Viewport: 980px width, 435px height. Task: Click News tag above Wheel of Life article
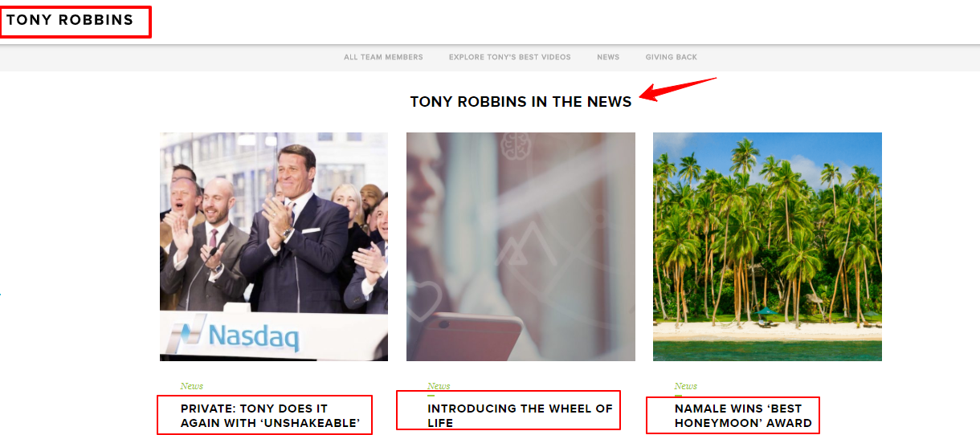point(439,386)
